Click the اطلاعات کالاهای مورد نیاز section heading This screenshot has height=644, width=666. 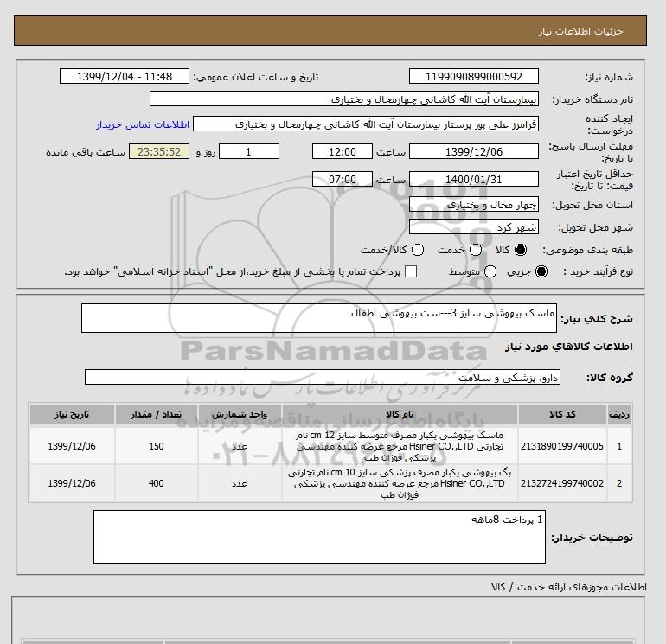[569, 347]
